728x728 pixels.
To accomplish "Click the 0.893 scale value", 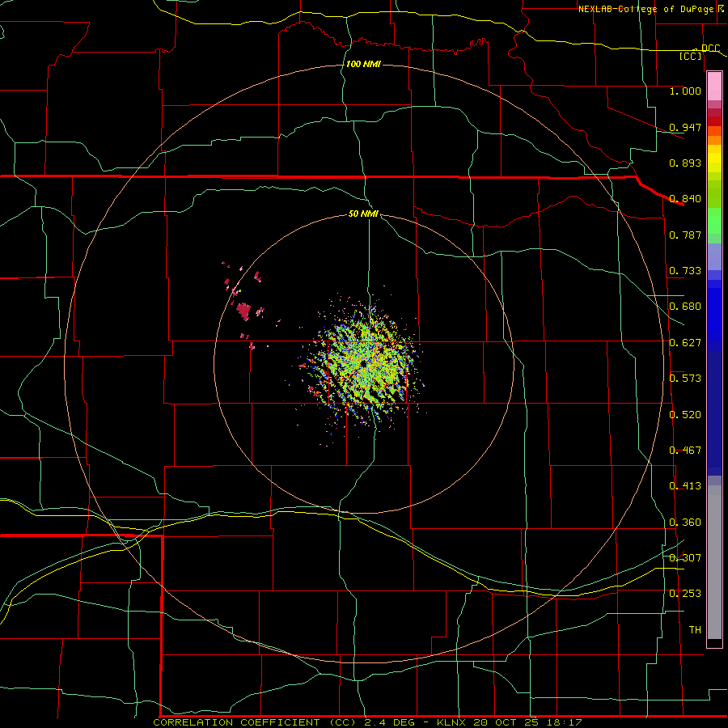I will [x=685, y=163].
